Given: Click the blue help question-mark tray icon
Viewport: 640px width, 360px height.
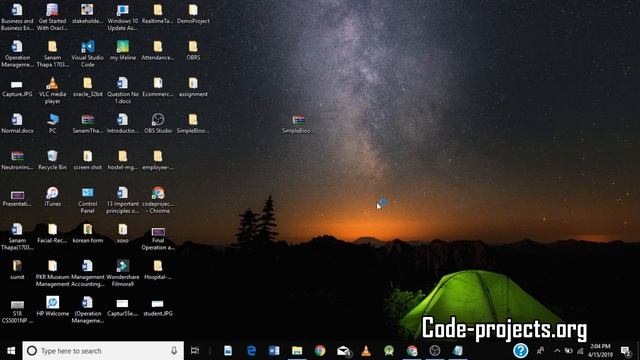Looking at the screenshot, I should [521, 351].
